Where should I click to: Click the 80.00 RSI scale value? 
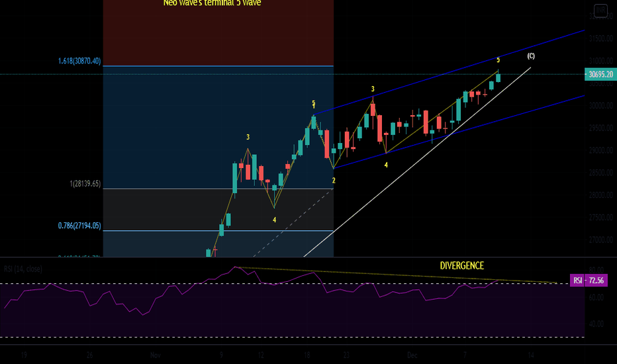[596, 270]
